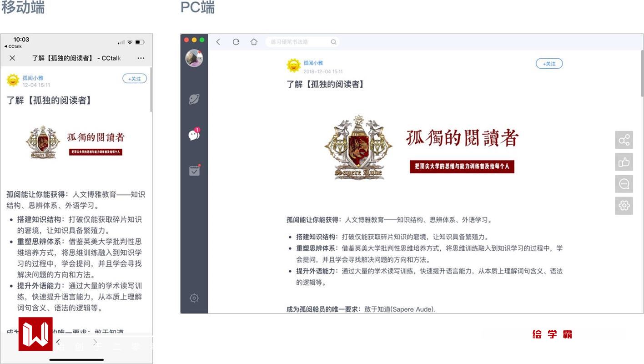This screenshot has height=364, width=644.
Task: Click 成为孤阅船员的唯一要求 text on PC
Action: click(322, 309)
